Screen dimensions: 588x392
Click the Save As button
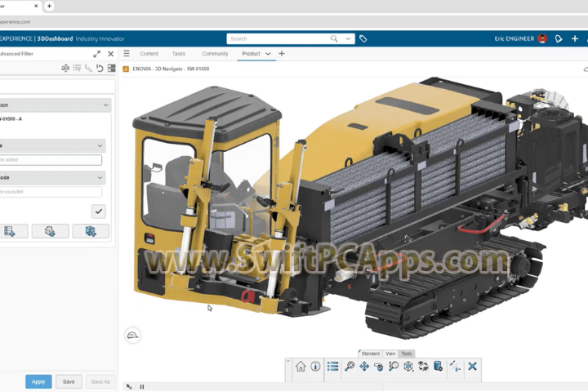point(100,381)
